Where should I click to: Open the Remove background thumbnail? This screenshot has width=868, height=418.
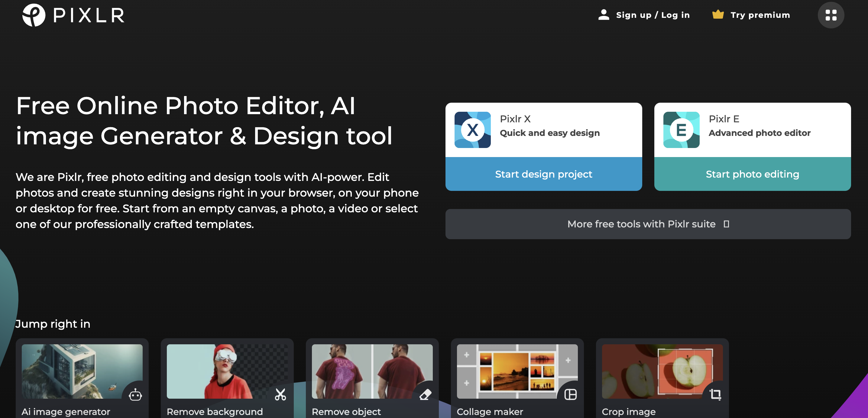click(x=227, y=371)
